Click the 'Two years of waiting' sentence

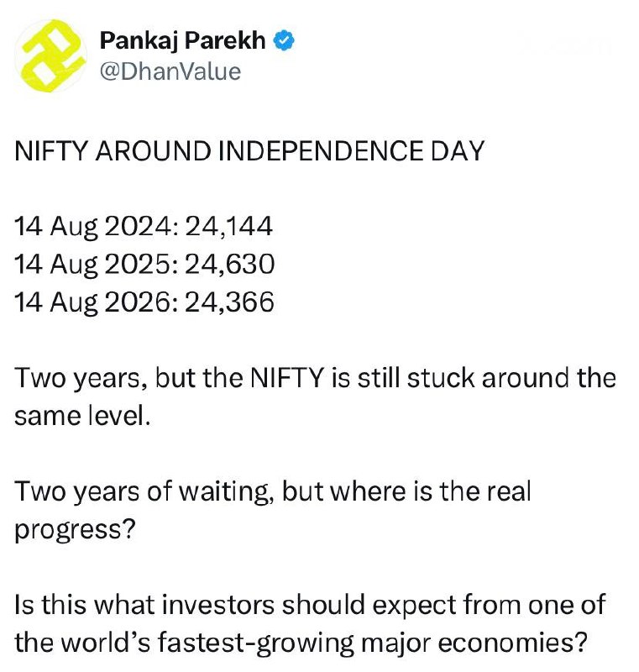coord(273,510)
